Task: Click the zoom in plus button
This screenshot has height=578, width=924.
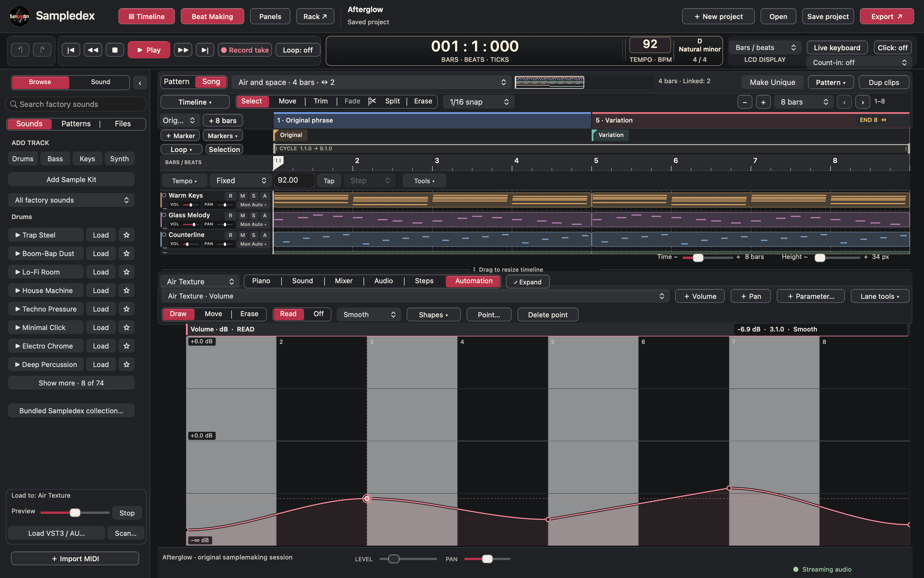Action: (x=763, y=102)
